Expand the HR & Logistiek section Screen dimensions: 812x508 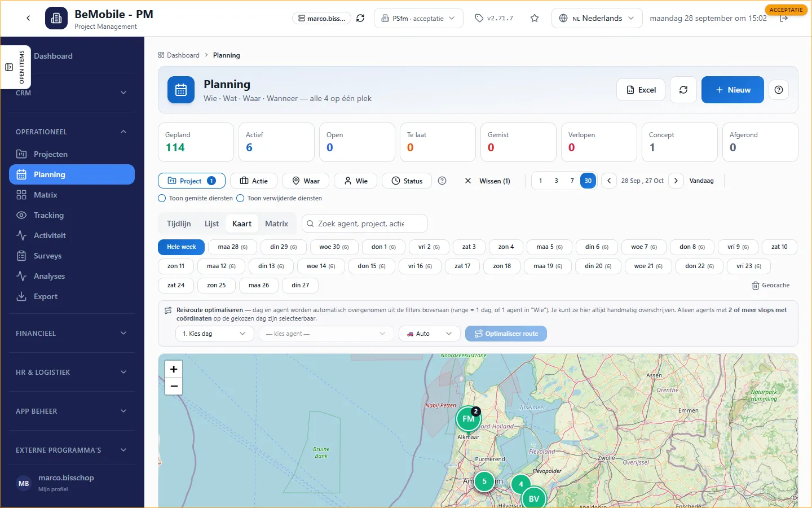(72, 372)
